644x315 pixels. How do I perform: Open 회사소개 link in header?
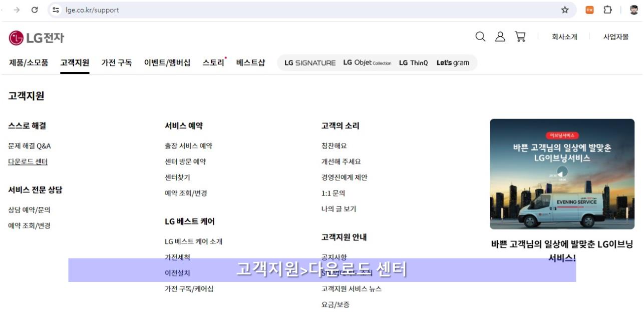pos(564,37)
